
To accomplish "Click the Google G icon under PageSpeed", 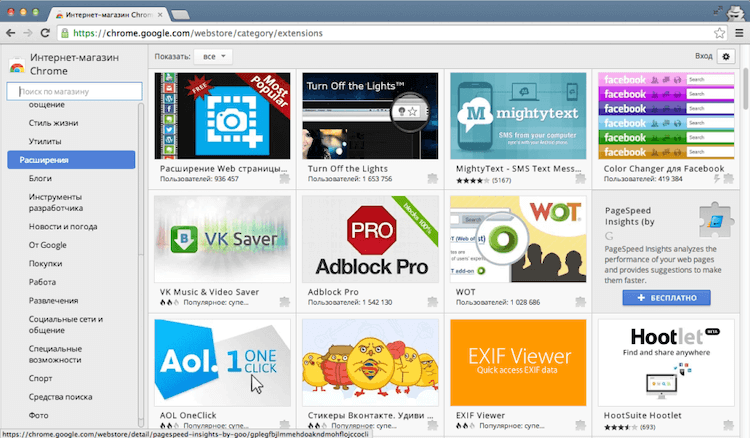I will [609, 236].
